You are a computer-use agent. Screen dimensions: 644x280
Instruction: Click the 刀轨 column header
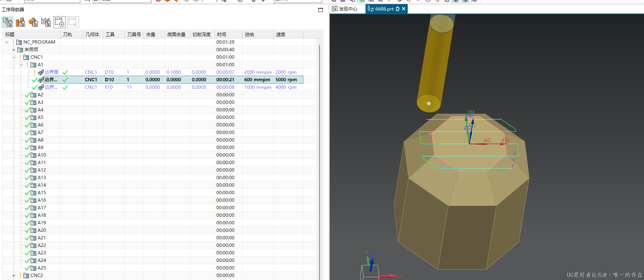[72, 35]
